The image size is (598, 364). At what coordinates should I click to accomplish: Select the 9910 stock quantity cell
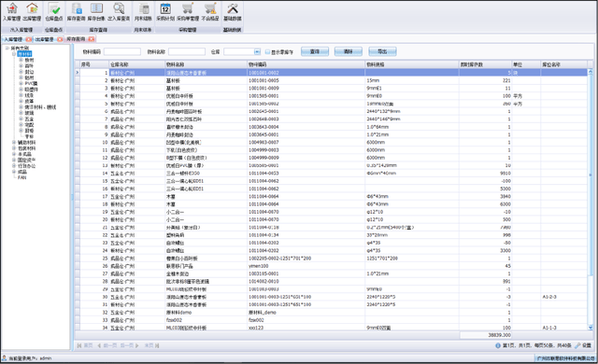pos(485,174)
